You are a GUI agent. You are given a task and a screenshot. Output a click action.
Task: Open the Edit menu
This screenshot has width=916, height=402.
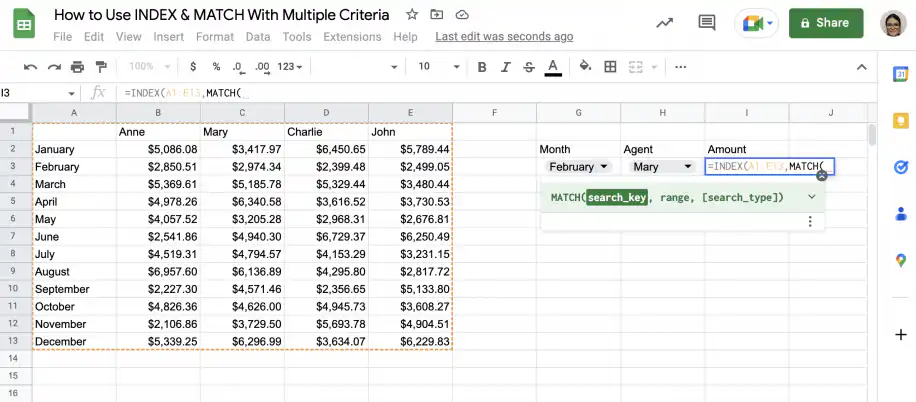click(x=94, y=37)
